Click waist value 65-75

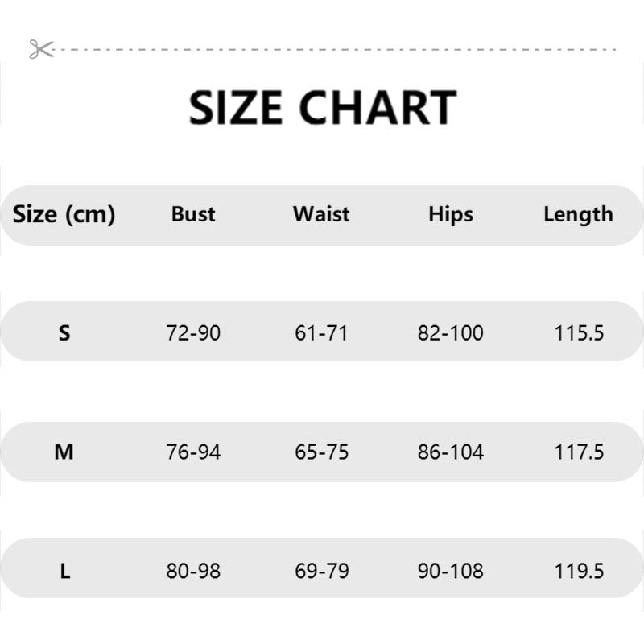[x=321, y=452]
